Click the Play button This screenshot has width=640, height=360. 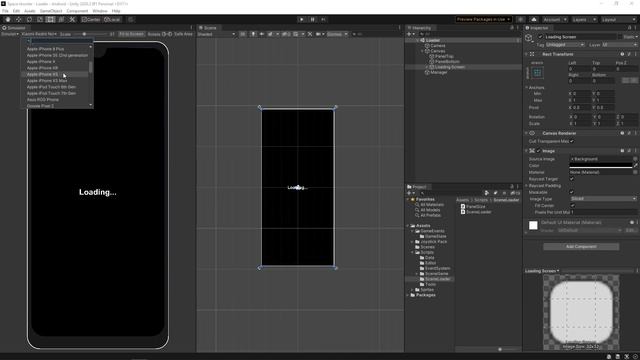302,20
